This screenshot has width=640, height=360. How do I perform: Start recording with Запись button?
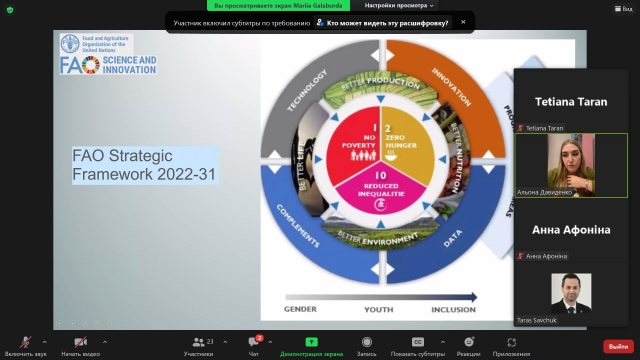pyautogui.click(x=367, y=346)
